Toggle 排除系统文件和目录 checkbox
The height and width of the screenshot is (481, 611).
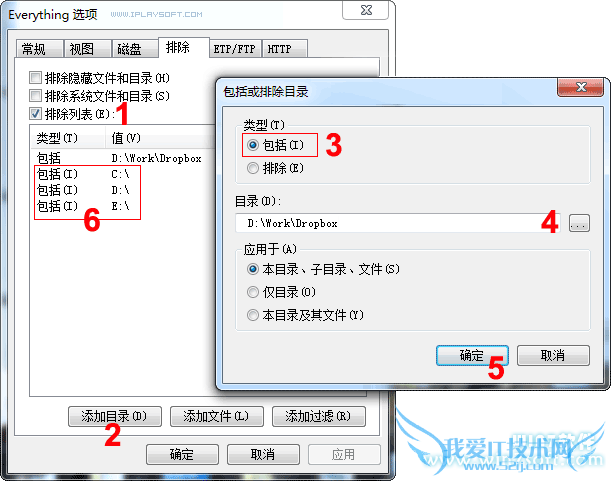coord(35,95)
